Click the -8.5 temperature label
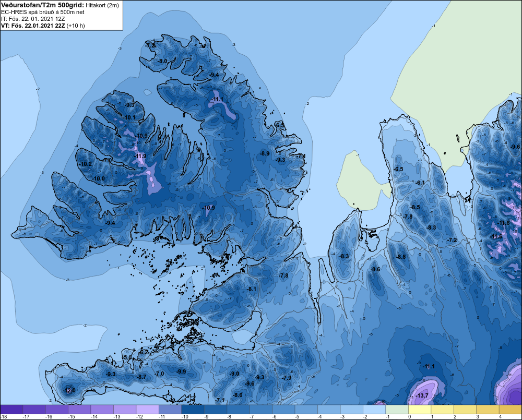 (x=415, y=207)
